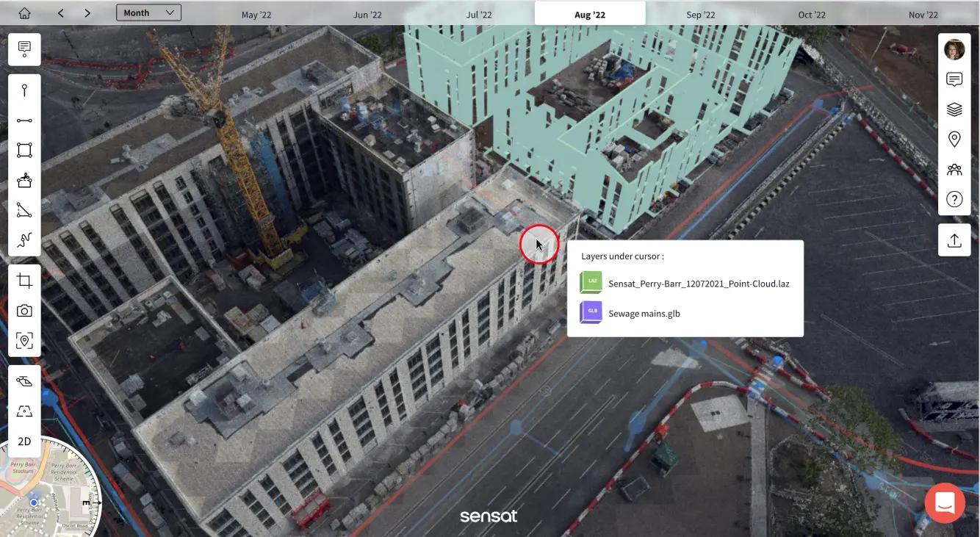
Task: Open the export upload button
Action: 954,240
